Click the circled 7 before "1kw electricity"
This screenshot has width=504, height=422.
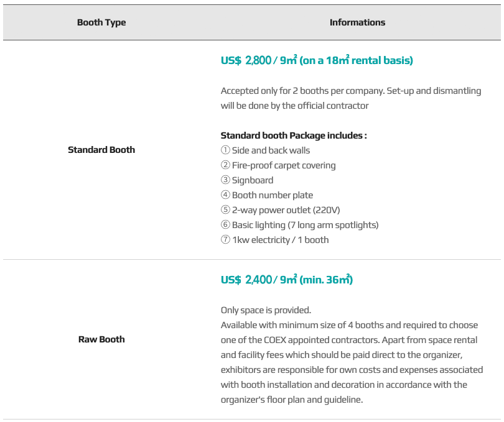(225, 240)
